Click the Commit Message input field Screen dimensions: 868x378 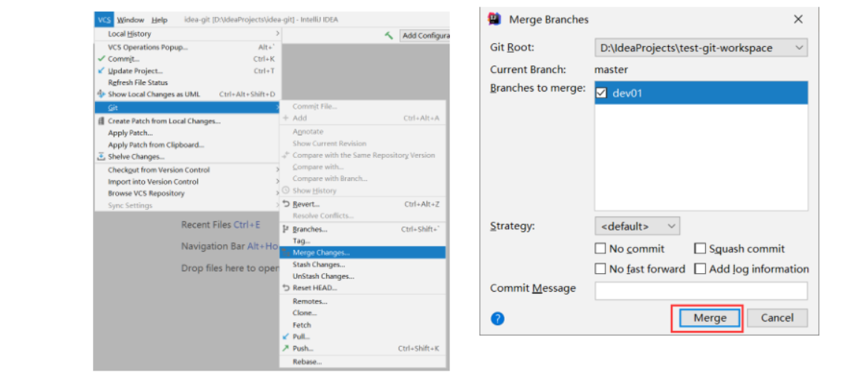[701, 291]
